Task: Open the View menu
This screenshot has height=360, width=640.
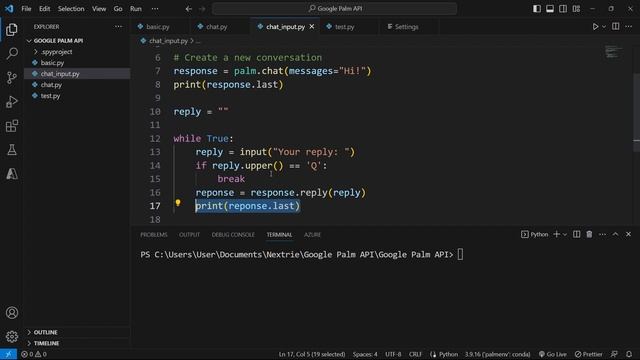Action: pyautogui.click(x=99, y=9)
